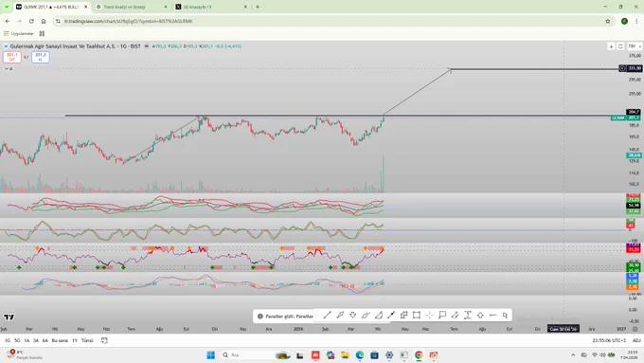Screen dimensions: 644x363
Task: Open the Chrome profile avatar
Action: tap(624, 21)
